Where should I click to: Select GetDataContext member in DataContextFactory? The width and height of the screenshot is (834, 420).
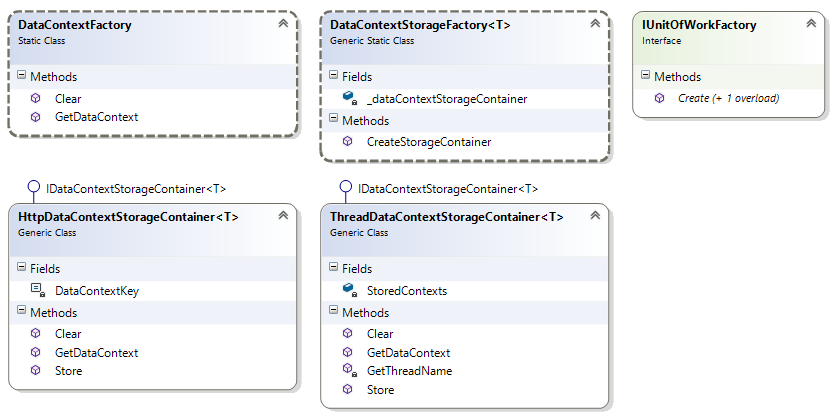[x=96, y=117]
